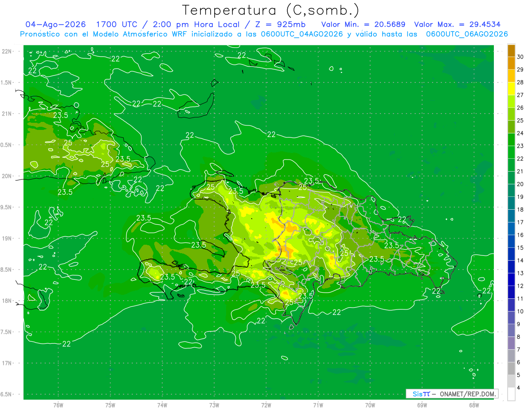Click the "71W" longitude axis label
The height and width of the screenshot is (411, 532).
click(x=318, y=405)
